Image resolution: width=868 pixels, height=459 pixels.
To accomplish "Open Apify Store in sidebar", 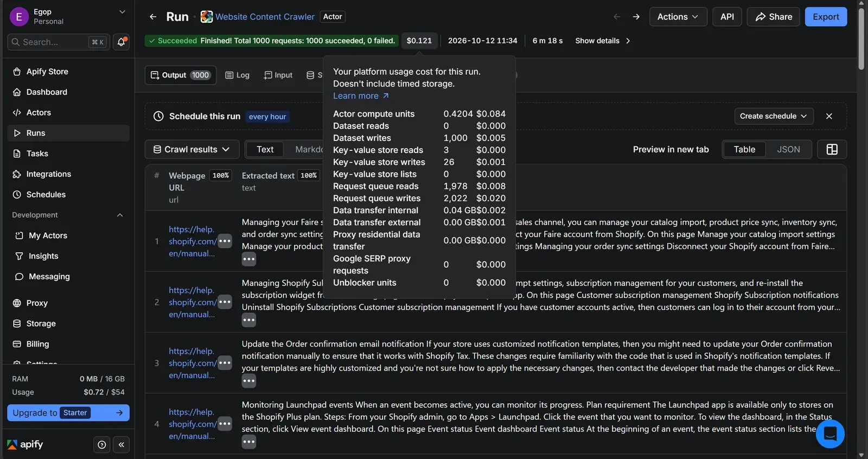I will click(x=68, y=72).
